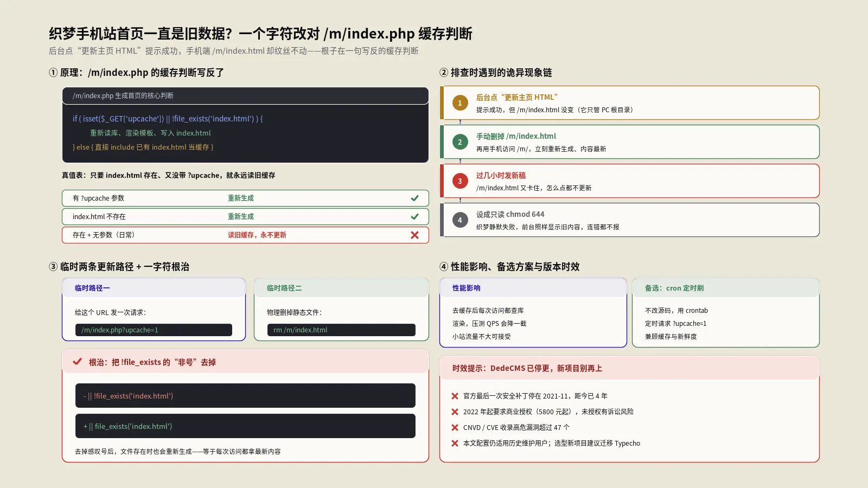
Task: Select the 性能影响 card header
Action: (x=533, y=288)
